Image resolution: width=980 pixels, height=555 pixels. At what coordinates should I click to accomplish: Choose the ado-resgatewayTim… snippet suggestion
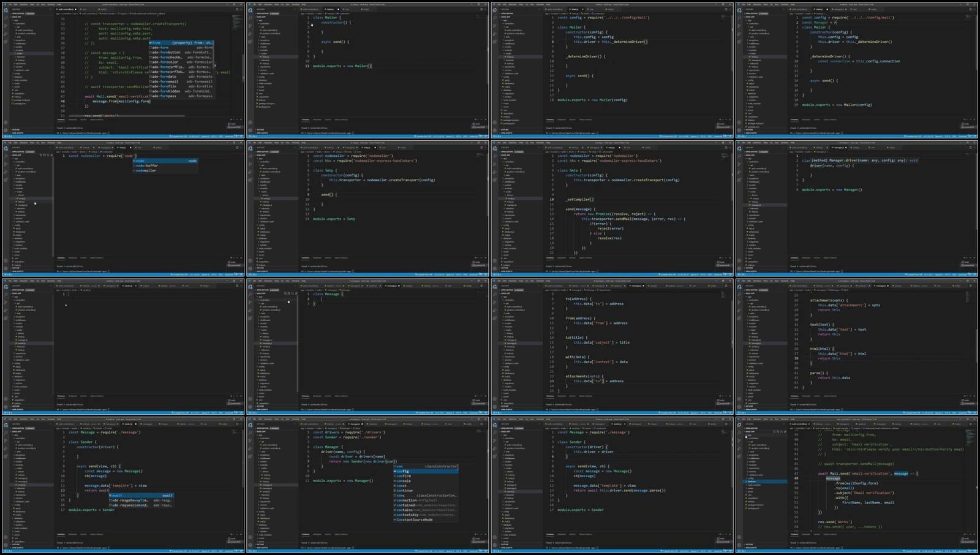click(141, 500)
